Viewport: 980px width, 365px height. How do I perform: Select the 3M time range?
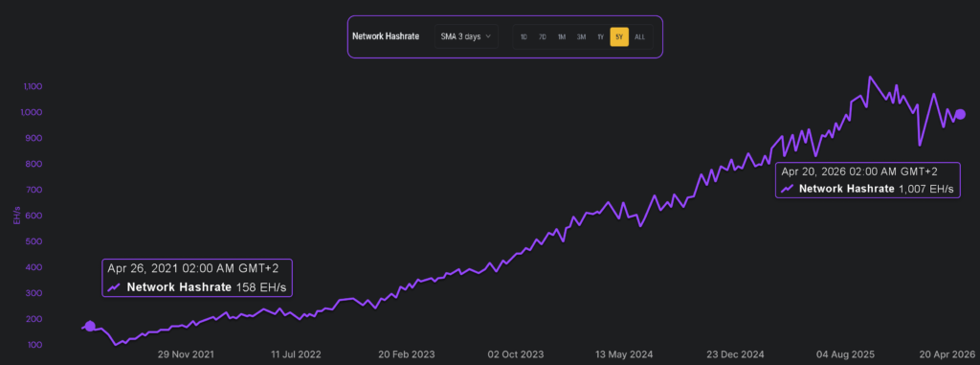point(581,37)
